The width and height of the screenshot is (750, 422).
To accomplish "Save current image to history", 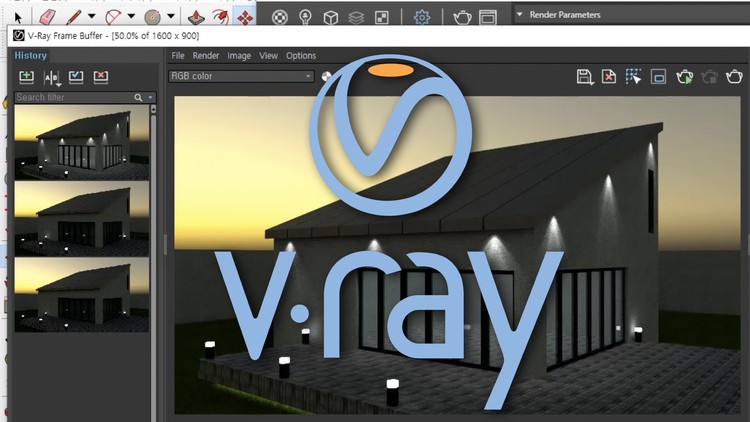I will point(26,77).
